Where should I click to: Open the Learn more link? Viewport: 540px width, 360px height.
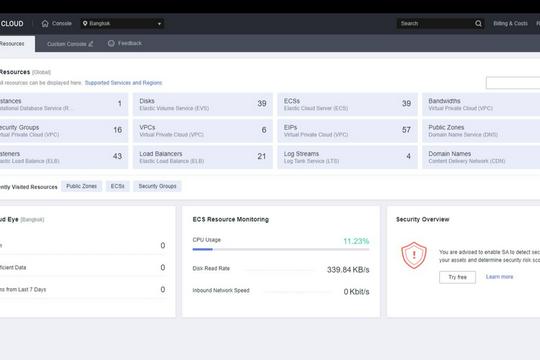point(499,277)
